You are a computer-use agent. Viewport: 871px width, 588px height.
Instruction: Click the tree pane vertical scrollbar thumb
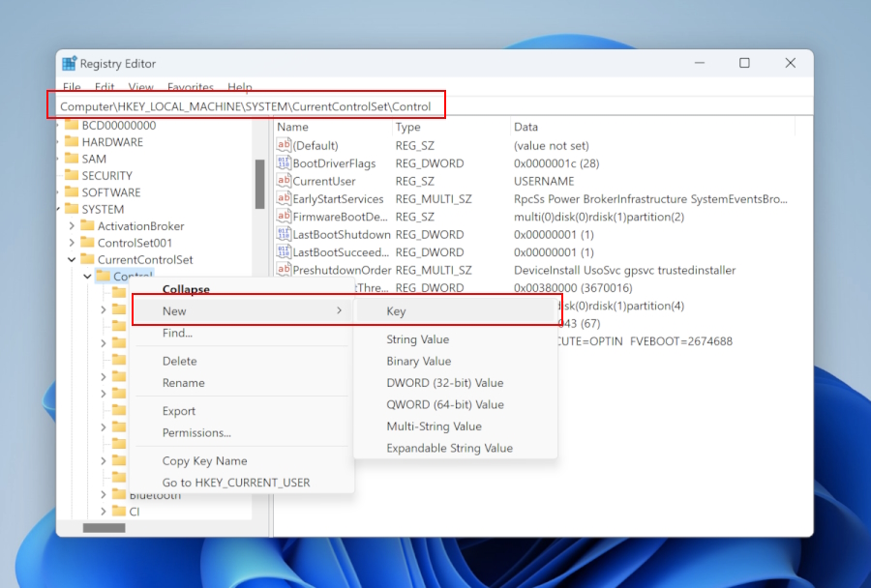pyautogui.click(x=259, y=184)
